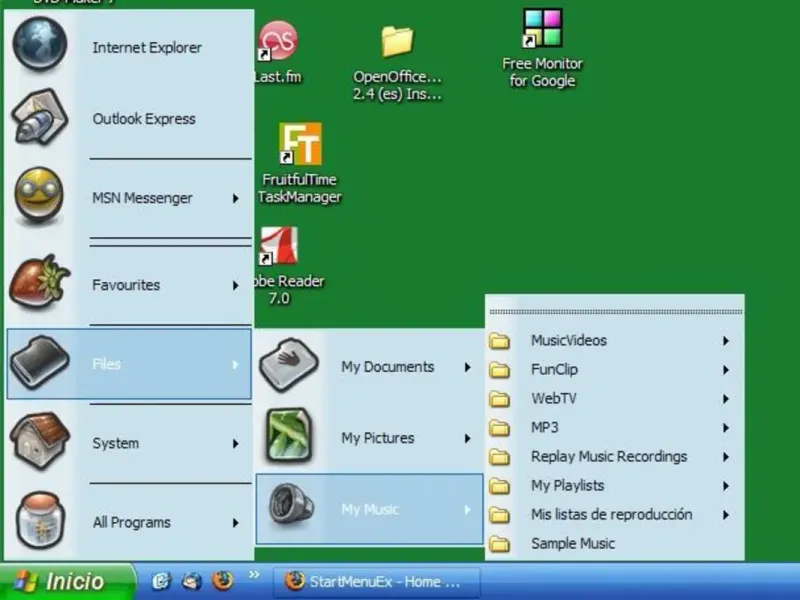
Task: Expand the MSN Messenger submenu arrow
Action: pos(235,198)
